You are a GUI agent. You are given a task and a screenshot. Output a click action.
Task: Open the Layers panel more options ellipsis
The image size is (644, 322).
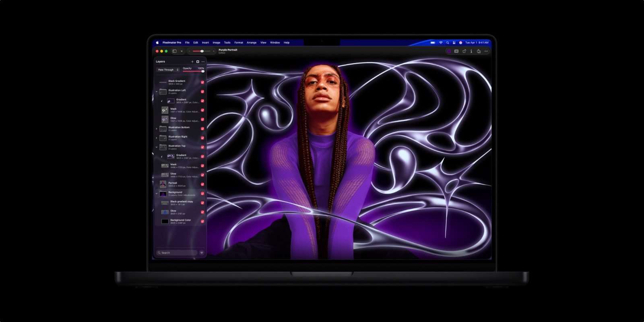[x=203, y=62]
